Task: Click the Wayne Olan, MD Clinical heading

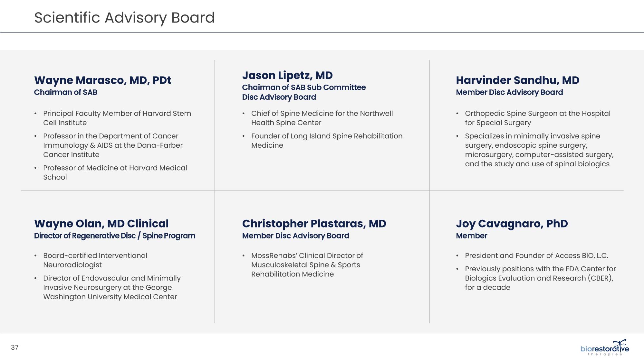Action: pos(101,224)
